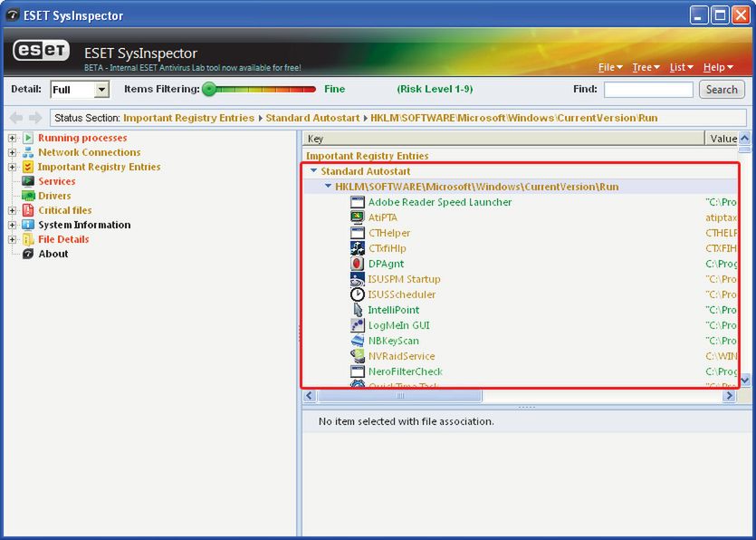
Task: Click Standard Autostart in breadcrumb
Action: pyautogui.click(x=312, y=118)
